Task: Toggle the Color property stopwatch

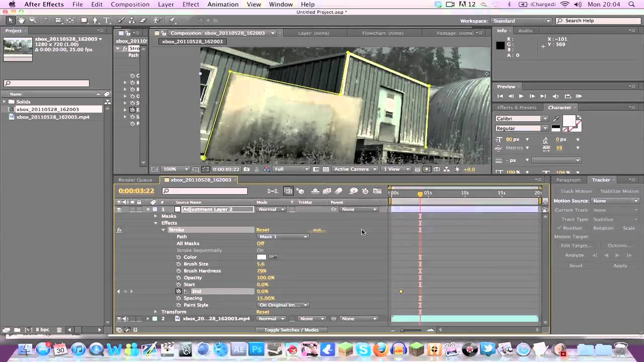Action: [179, 257]
